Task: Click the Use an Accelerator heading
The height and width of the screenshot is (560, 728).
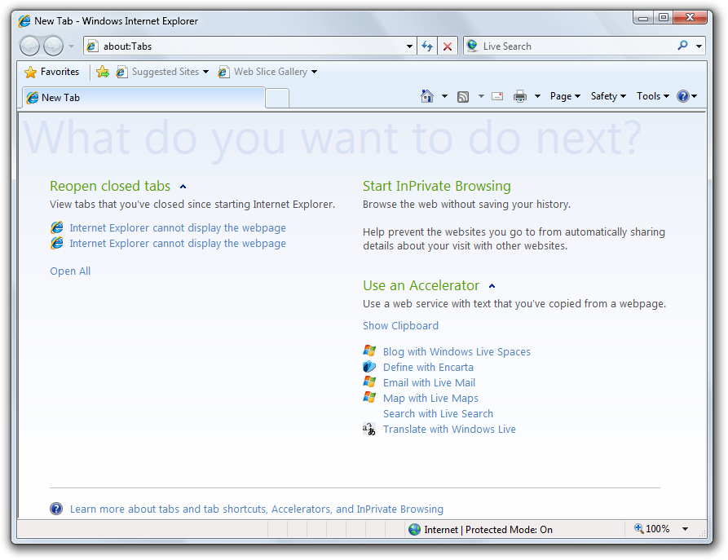Action: pyautogui.click(x=421, y=285)
